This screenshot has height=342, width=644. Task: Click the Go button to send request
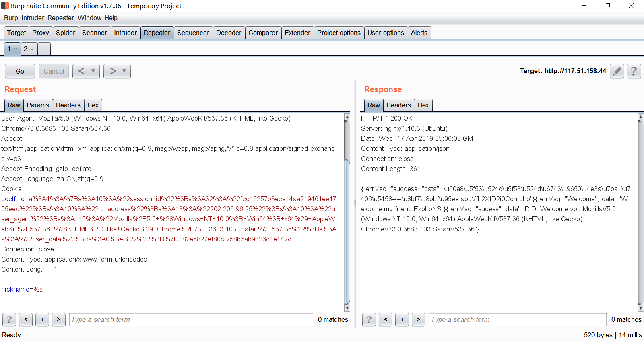pyautogui.click(x=20, y=71)
